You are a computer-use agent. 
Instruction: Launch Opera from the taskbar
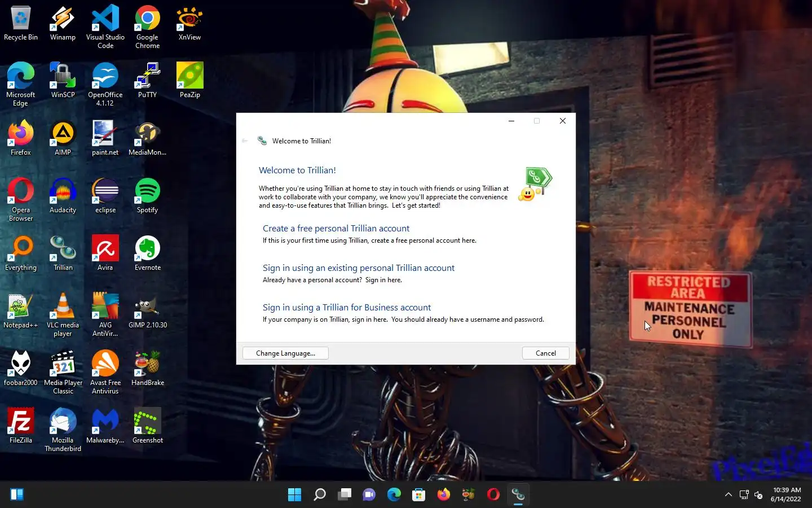coord(493,494)
